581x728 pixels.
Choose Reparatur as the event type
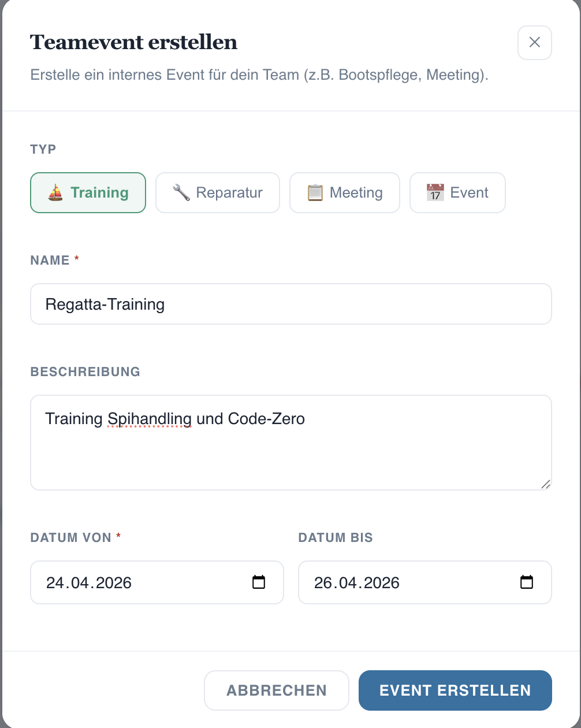point(229,192)
